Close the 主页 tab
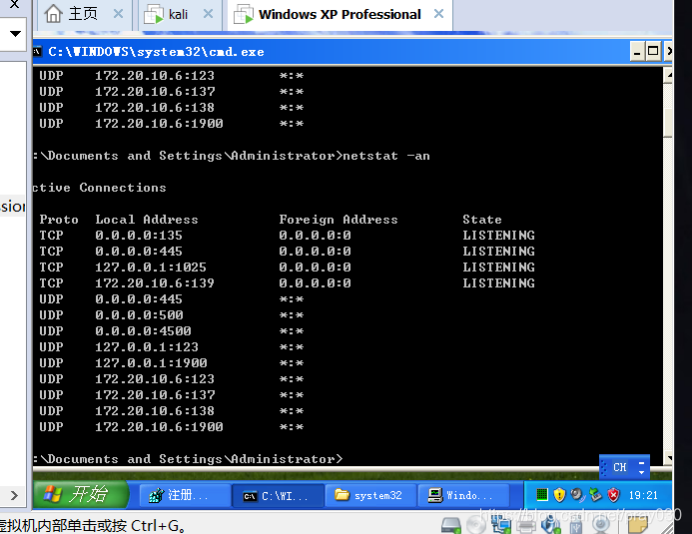This screenshot has width=692, height=534. 118,14
